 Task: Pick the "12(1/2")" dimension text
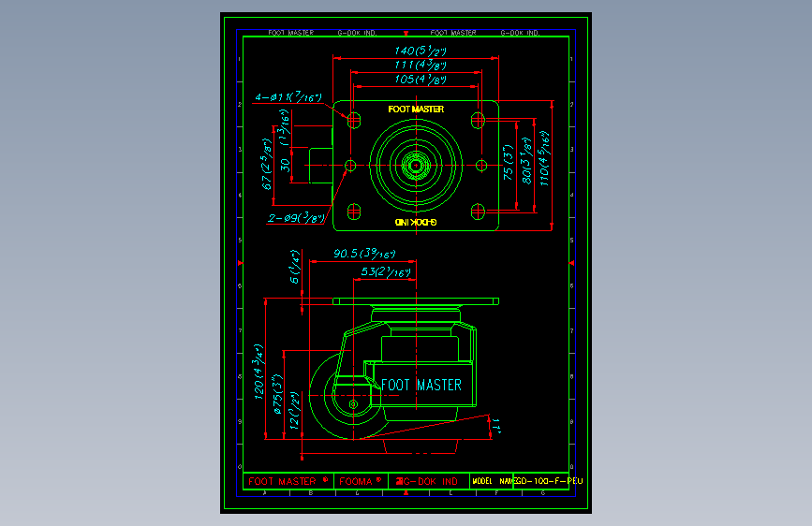pyautogui.click(x=294, y=411)
